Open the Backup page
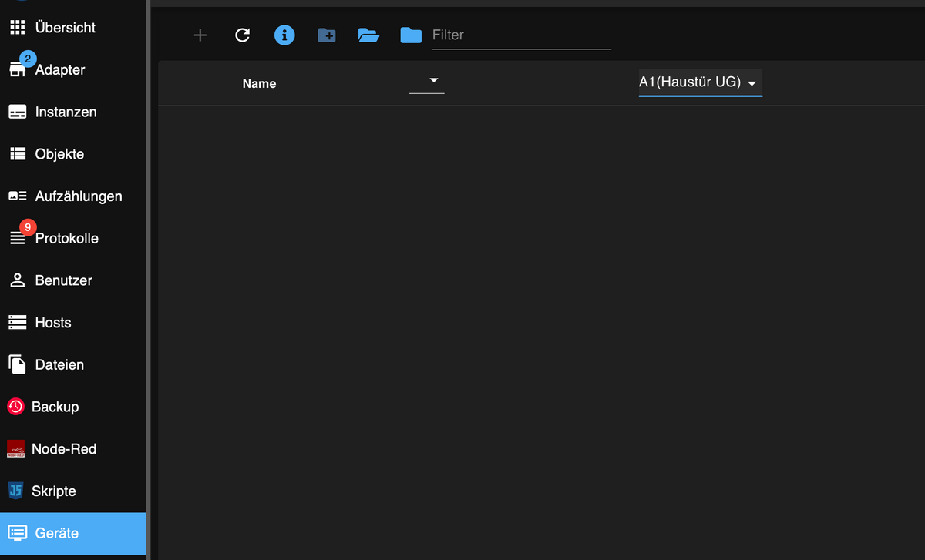This screenshot has height=560, width=925. tap(73, 407)
